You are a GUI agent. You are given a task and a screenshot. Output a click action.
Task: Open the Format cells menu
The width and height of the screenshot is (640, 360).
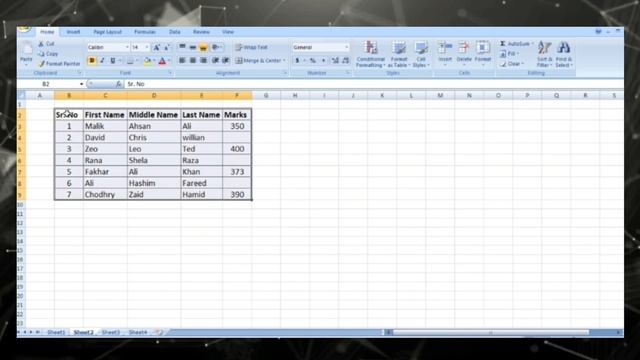tap(483, 53)
